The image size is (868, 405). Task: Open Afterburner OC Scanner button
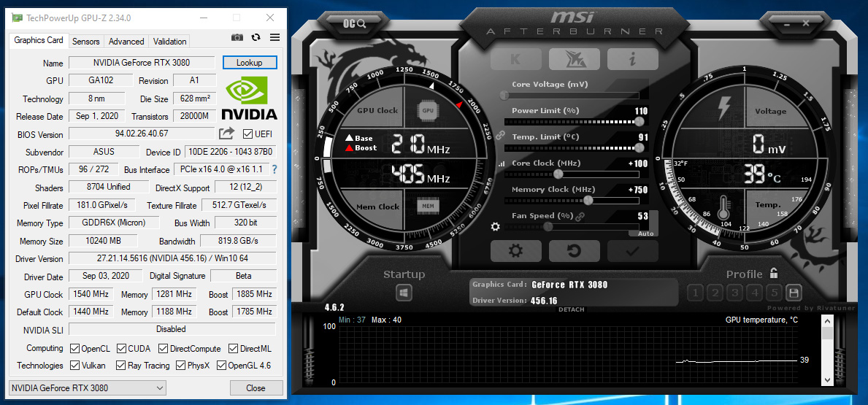point(354,23)
